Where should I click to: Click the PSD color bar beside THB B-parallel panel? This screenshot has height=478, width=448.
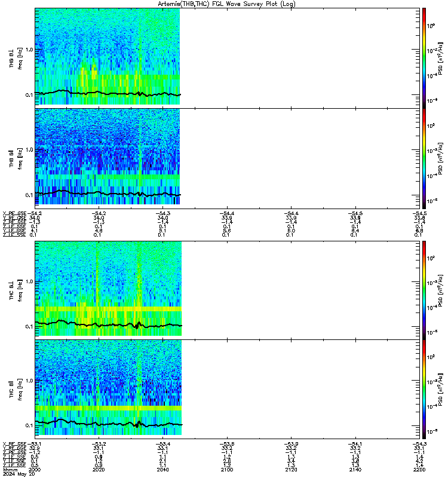click(424, 158)
